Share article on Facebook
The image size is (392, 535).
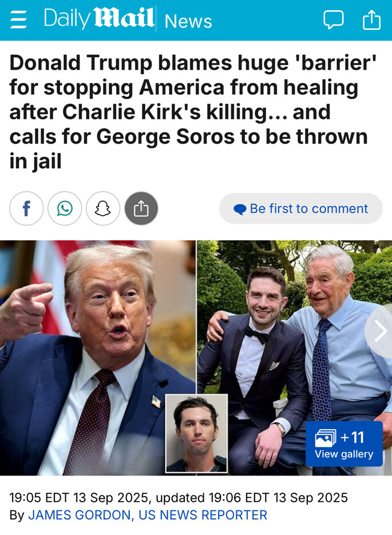point(27,208)
